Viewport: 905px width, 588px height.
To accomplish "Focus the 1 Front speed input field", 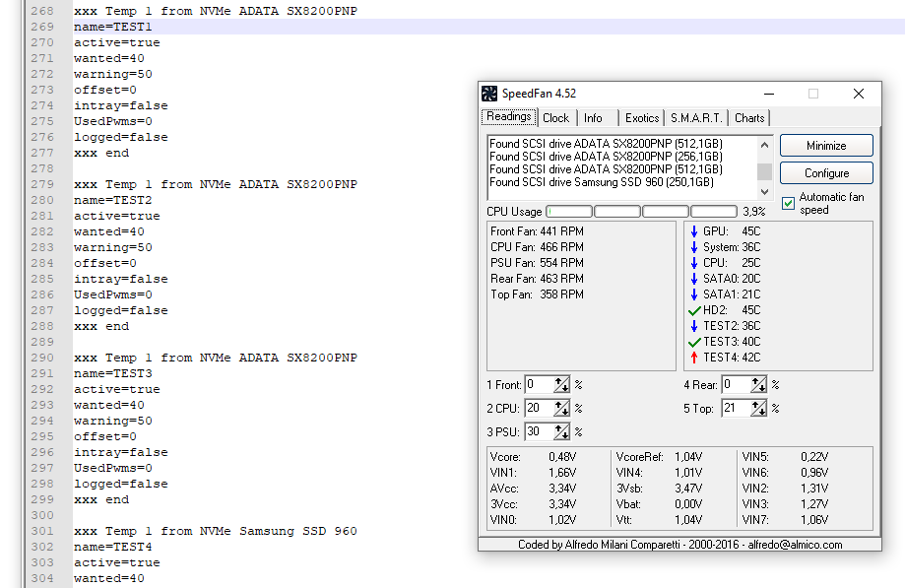I will coord(539,384).
